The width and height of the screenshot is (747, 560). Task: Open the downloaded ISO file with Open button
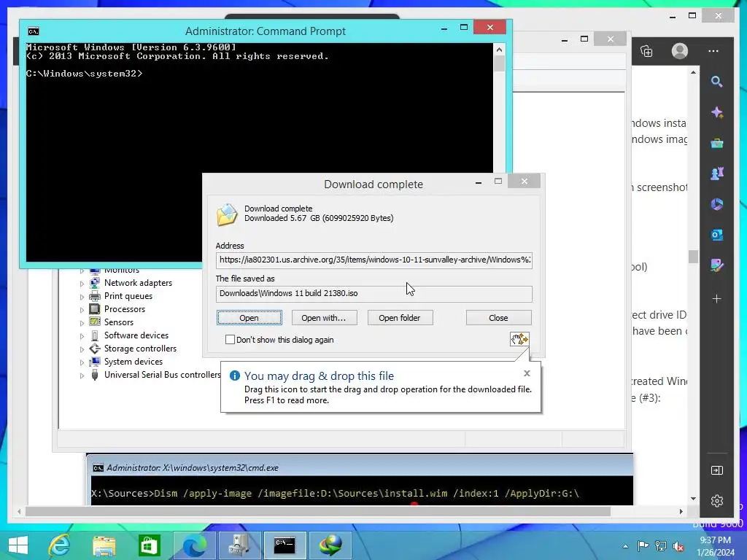(x=249, y=318)
